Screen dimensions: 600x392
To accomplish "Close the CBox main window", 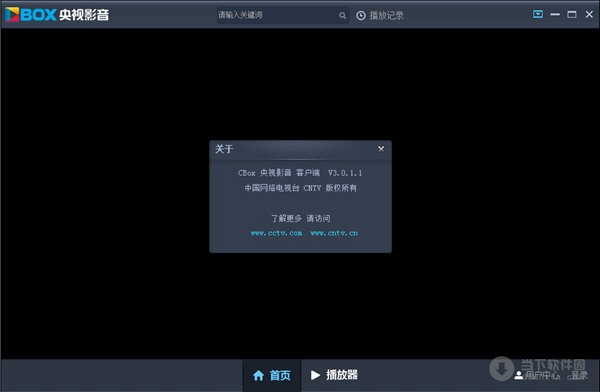I will [x=589, y=15].
